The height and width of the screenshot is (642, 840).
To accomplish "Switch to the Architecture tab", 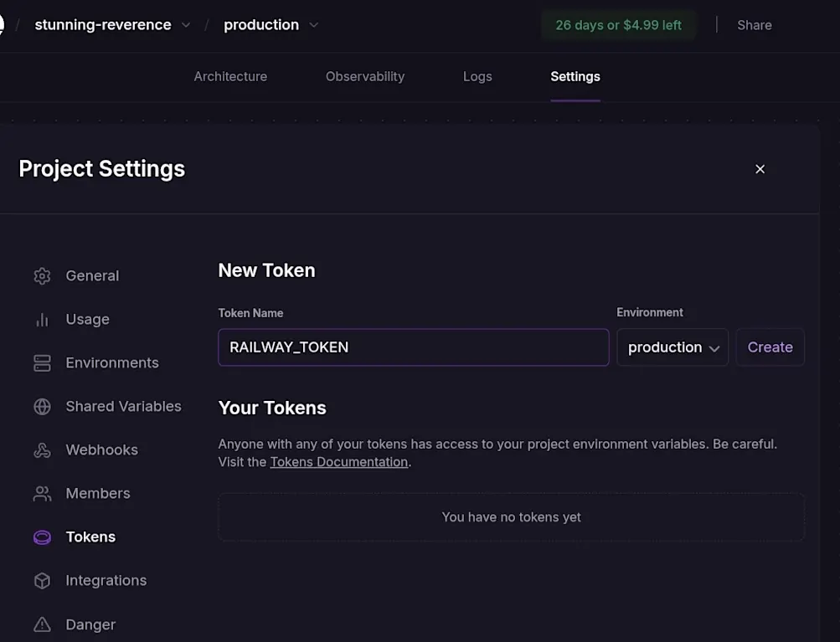I will click(230, 76).
